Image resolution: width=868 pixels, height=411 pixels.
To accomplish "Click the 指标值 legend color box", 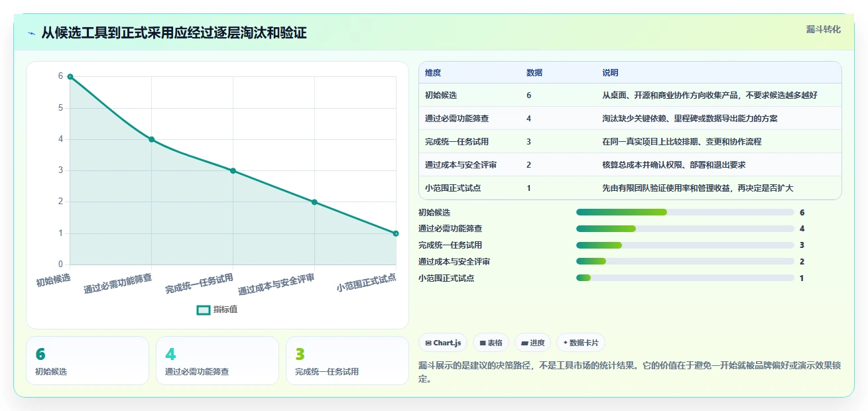I will pyautogui.click(x=204, y=310).
